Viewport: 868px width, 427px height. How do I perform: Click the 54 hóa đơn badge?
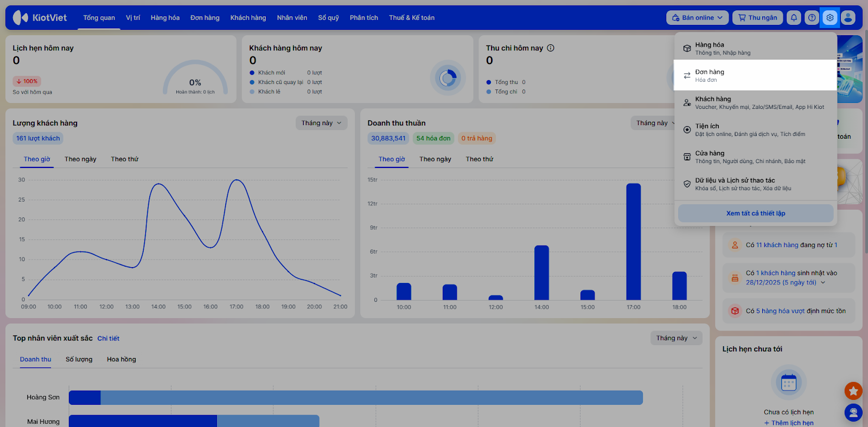[x=433, y=138]
